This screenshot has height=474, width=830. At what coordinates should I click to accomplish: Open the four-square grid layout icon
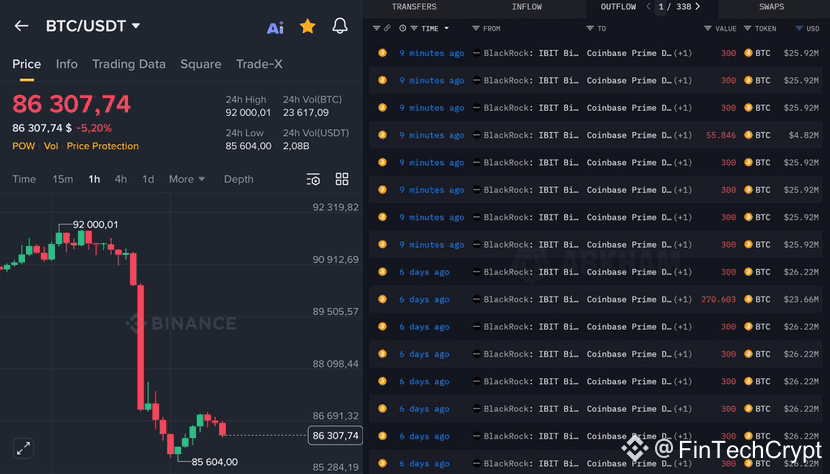point(342,179)
